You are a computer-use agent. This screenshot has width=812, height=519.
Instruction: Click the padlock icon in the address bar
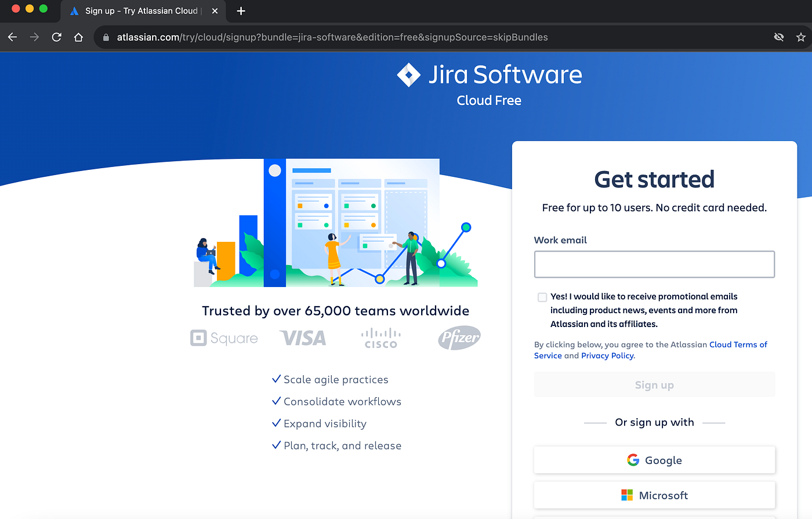[105, 37]
